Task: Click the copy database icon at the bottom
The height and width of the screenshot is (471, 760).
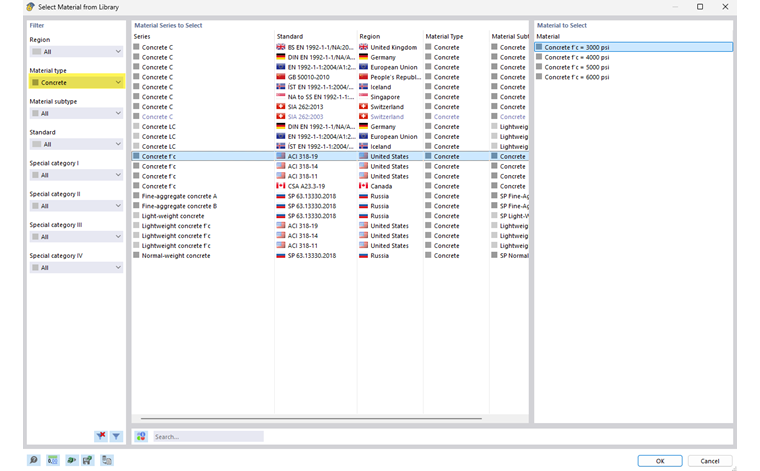Action: pos(107,460)
